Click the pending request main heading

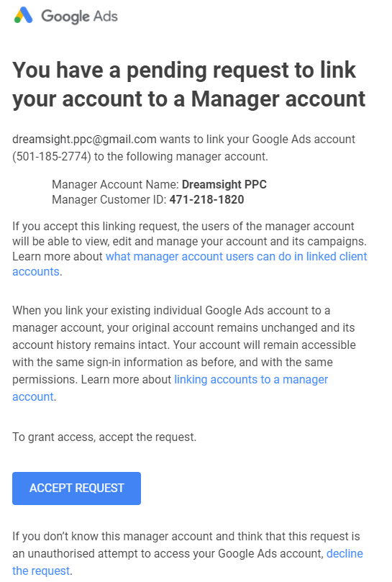pos(189,85)
